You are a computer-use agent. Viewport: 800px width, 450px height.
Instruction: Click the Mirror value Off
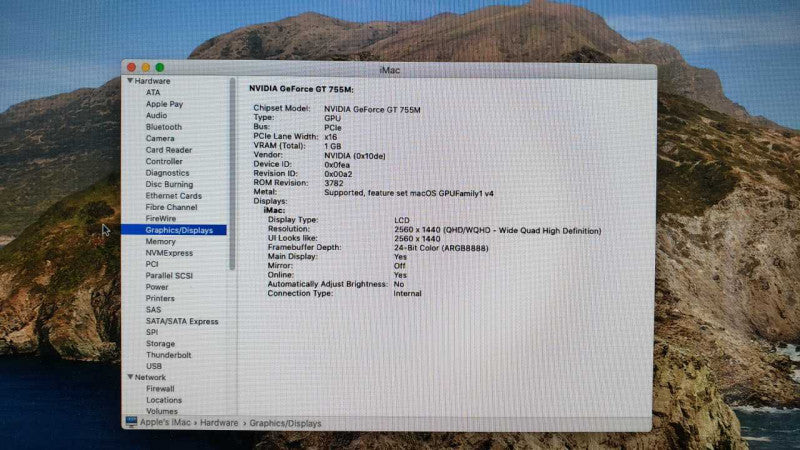click(x=399, y=266)
